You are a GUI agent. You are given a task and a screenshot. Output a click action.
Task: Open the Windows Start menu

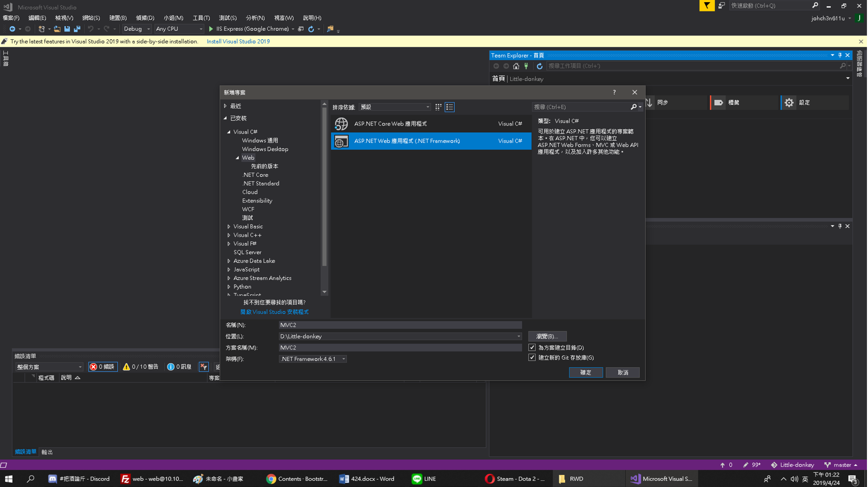click(x=8, y=479)
